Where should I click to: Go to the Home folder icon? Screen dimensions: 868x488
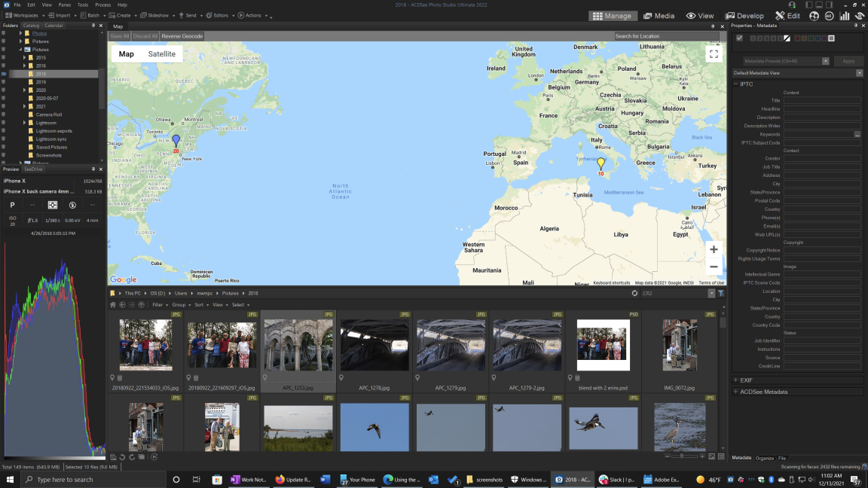click(113, 305)
